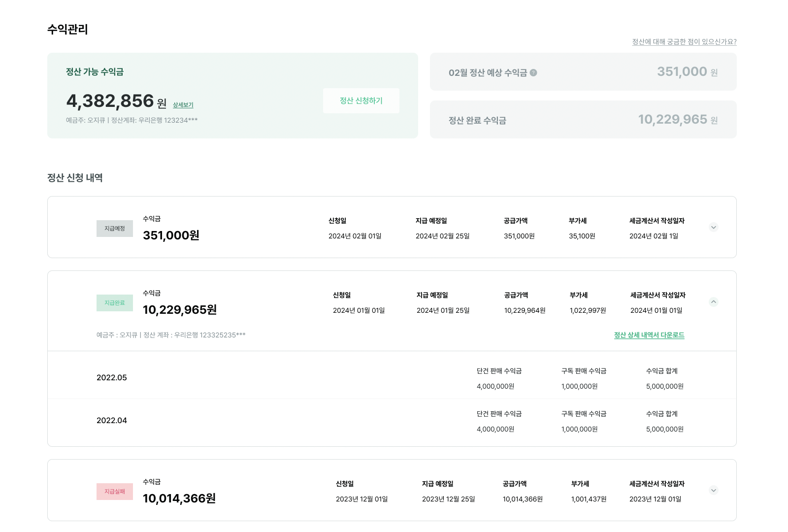
Task: Click the 지급예정 status badge
Action: click(x=115, y=229)
